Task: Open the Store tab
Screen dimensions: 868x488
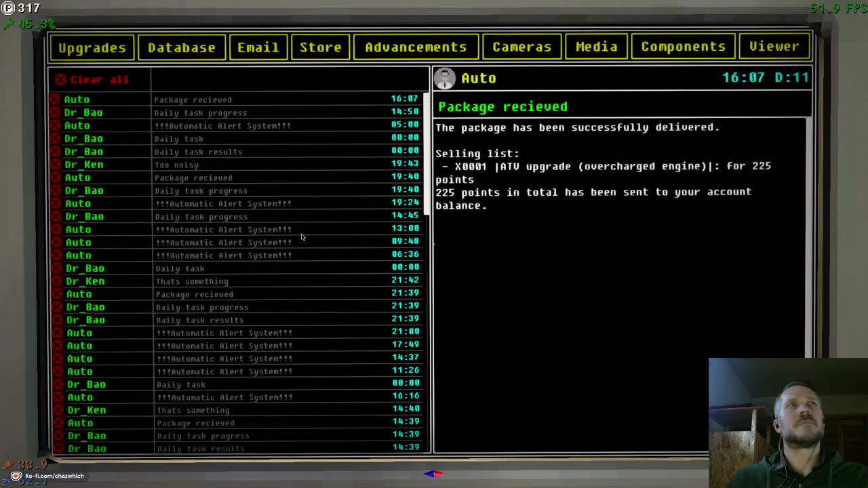Action: click(320, 47)
